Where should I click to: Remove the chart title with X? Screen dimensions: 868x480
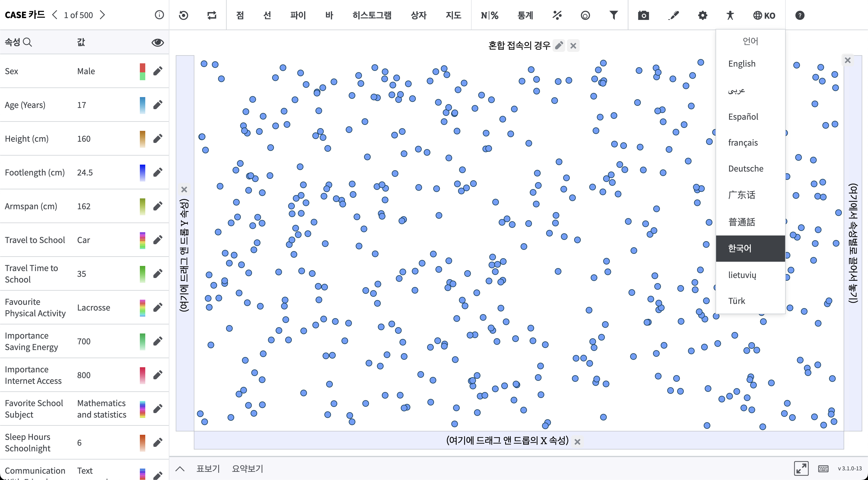tap(573, 46)
